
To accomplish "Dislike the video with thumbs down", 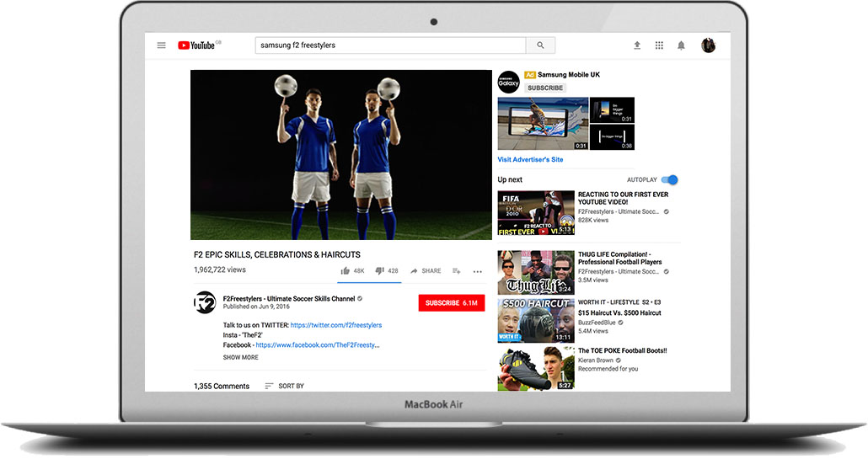I will point(379,271).
